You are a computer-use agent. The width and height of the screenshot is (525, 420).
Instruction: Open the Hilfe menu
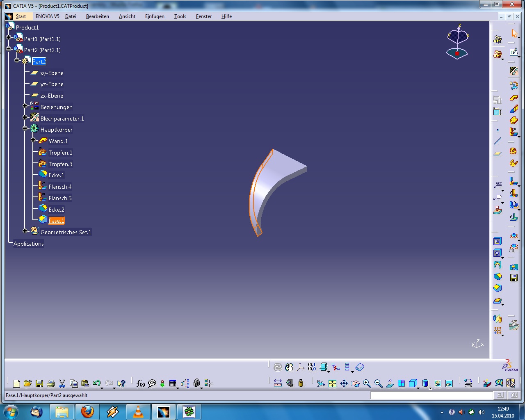226,16
